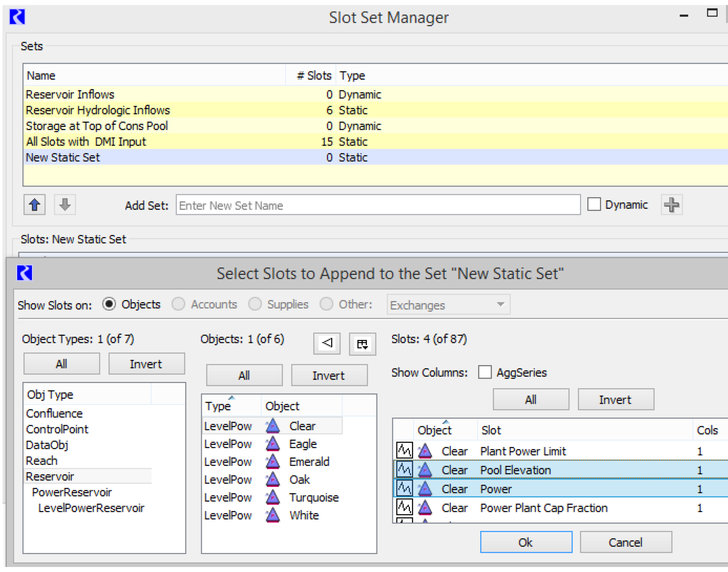The image size is (728, 572).
Task: Click the move set down arrow icon
Action: coord(65,205)
